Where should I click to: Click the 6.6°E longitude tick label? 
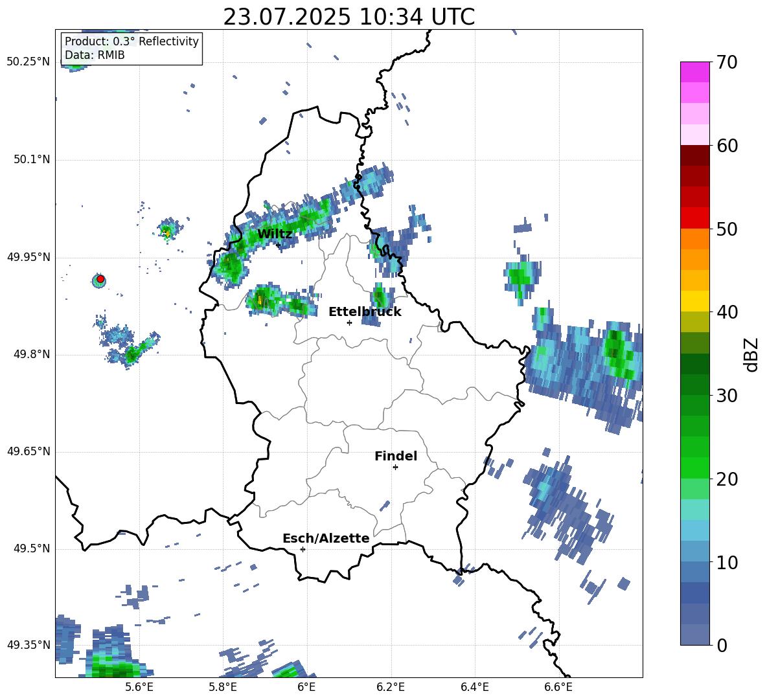point(558,687)
